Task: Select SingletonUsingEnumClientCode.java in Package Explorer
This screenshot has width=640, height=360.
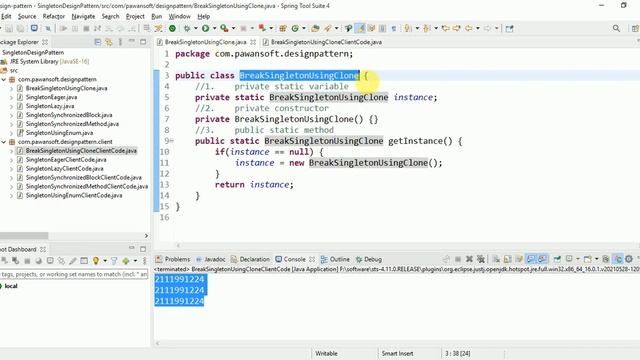Action: coord(74,196)
